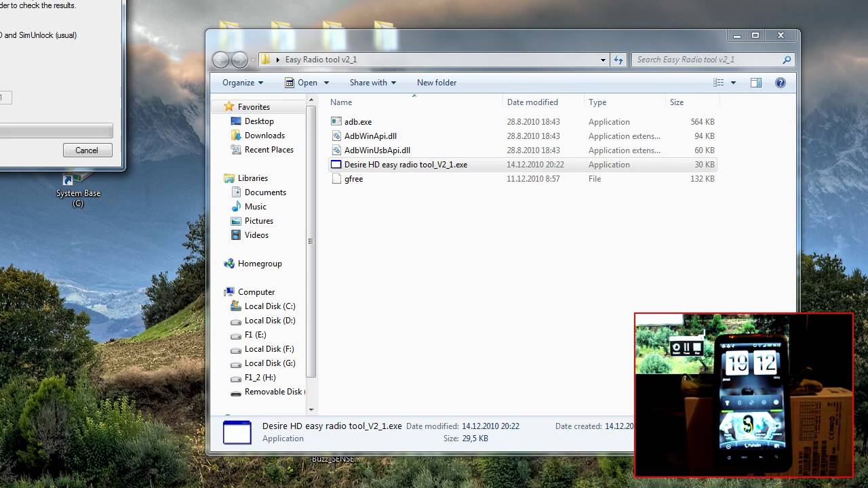Click the Application type for adb.exe
The image size is (868, 488).
pos(609,122)
